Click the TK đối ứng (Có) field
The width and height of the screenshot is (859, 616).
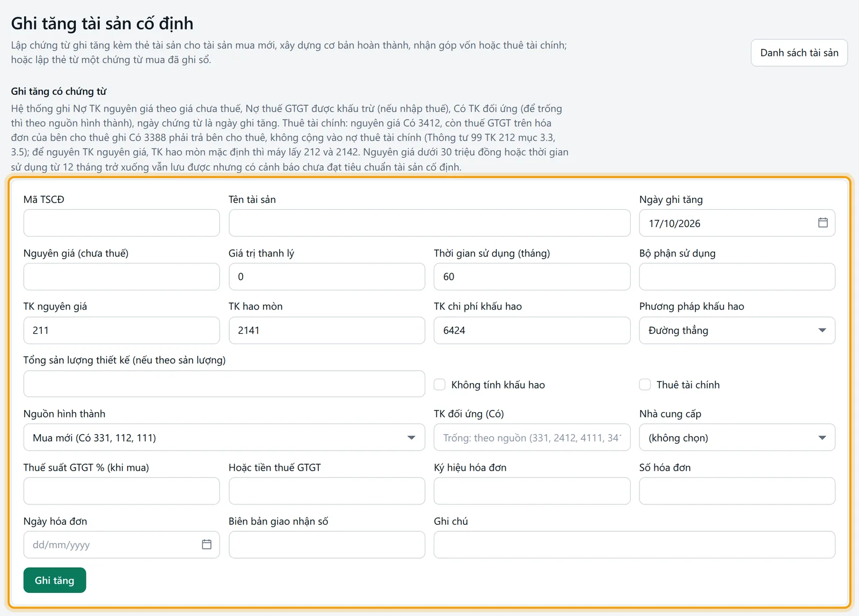click(532, 438)
